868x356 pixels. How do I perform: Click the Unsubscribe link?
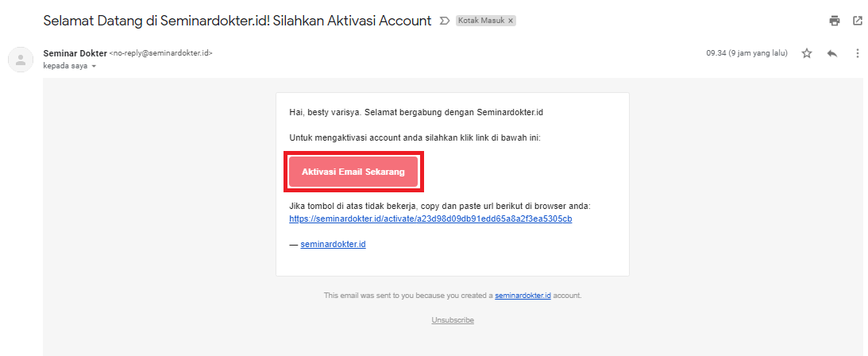click(x=453, y=320)
